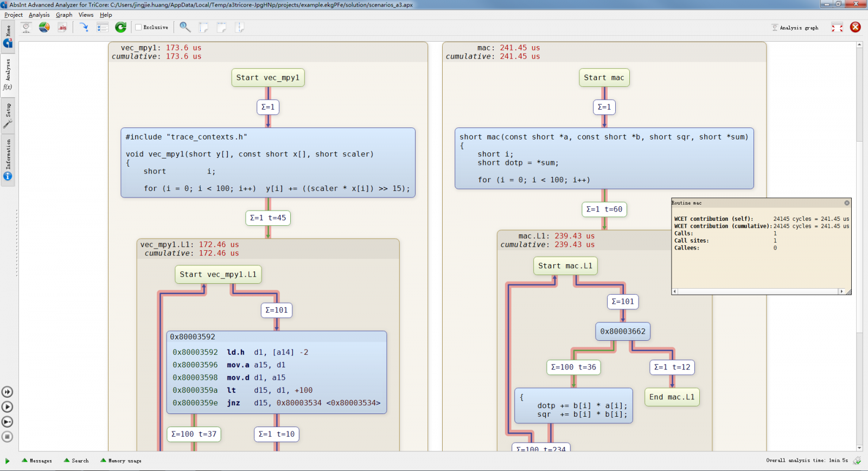Select the Start mac.L1 node

coord(565,266)
